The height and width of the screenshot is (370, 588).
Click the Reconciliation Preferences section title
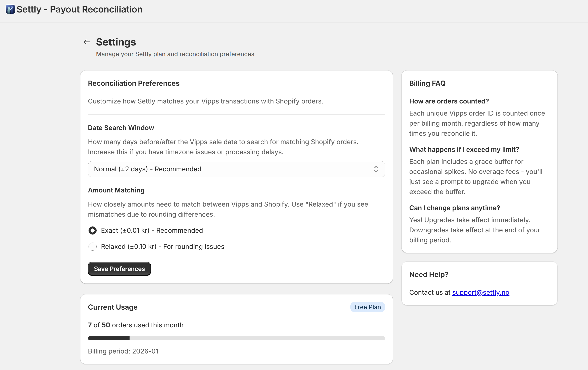click(134, 83)
